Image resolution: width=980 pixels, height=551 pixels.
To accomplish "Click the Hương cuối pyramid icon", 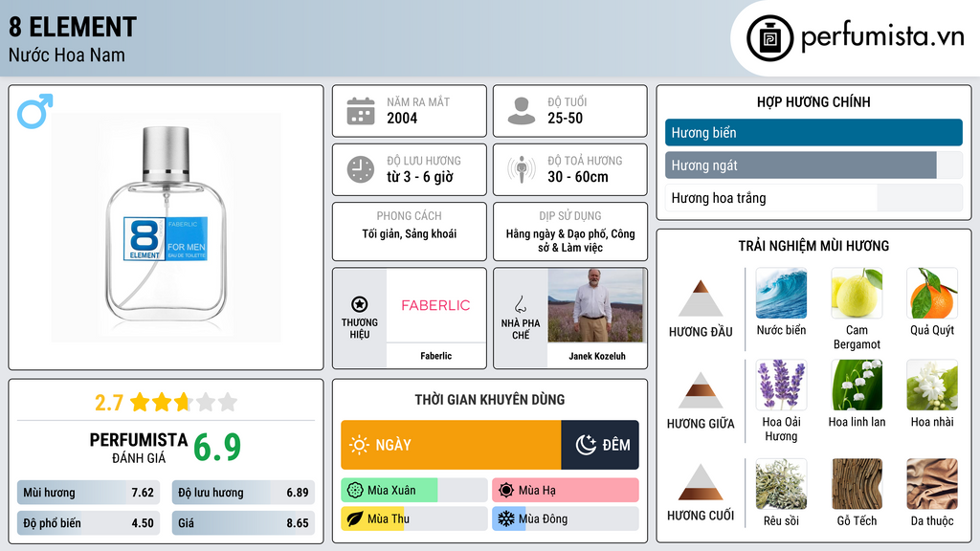I will coord(701,482).
